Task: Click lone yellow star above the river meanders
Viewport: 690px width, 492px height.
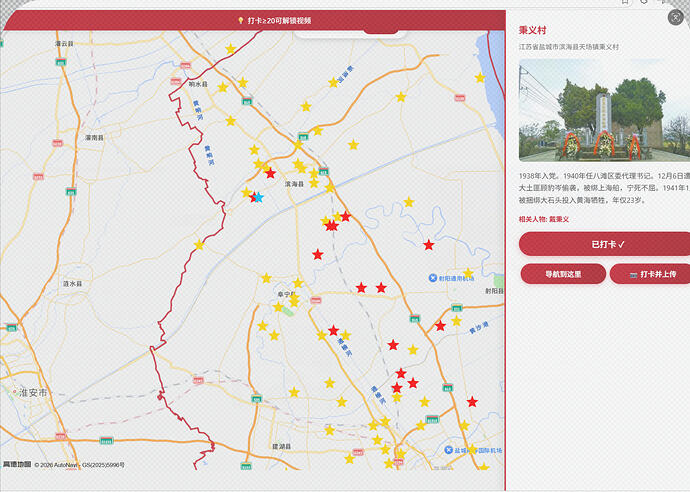Action: click(x=409, y=202)
